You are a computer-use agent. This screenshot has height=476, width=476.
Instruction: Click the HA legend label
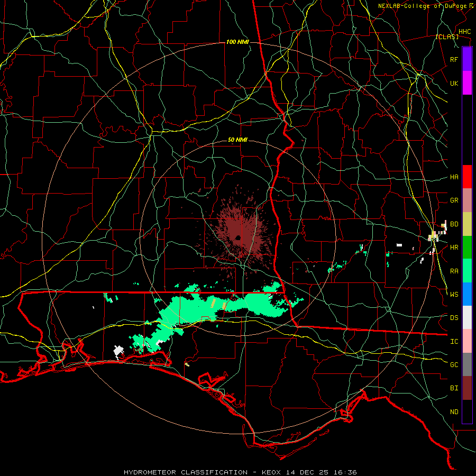pyautogui.click(x=454, y=177)
